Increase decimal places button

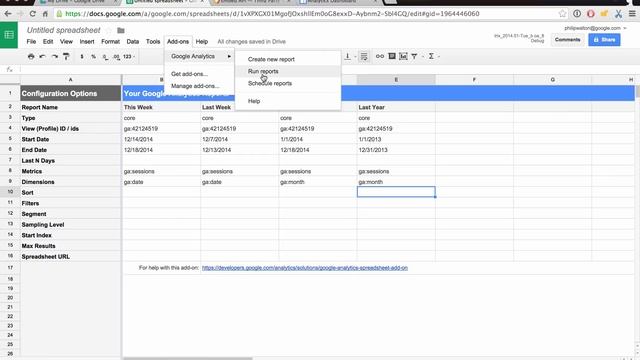117,57
